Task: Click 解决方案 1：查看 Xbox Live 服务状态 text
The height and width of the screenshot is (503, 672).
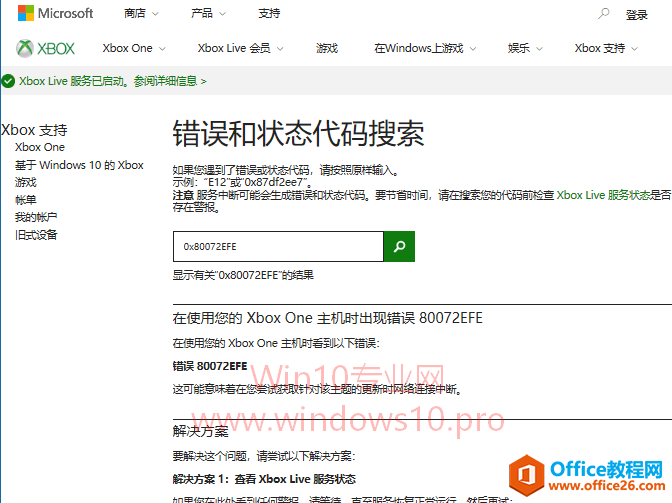Action: [264, 479]
